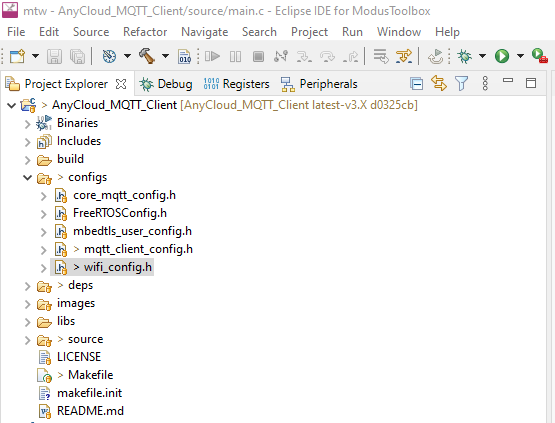Click the Save All toolbar icon
Image resolution: width=555 pixels, height=423 pixels.
pos(77,56)
